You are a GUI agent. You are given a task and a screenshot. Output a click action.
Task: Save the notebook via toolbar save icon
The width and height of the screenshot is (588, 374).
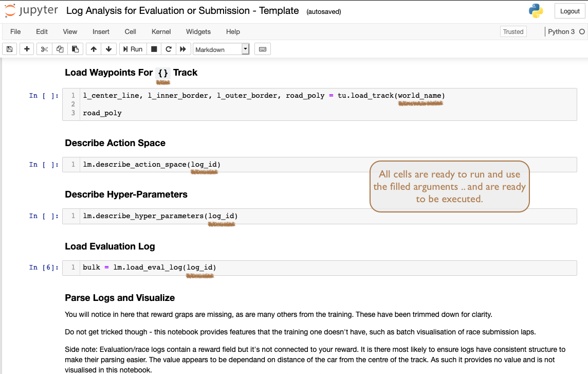[9, 48]
